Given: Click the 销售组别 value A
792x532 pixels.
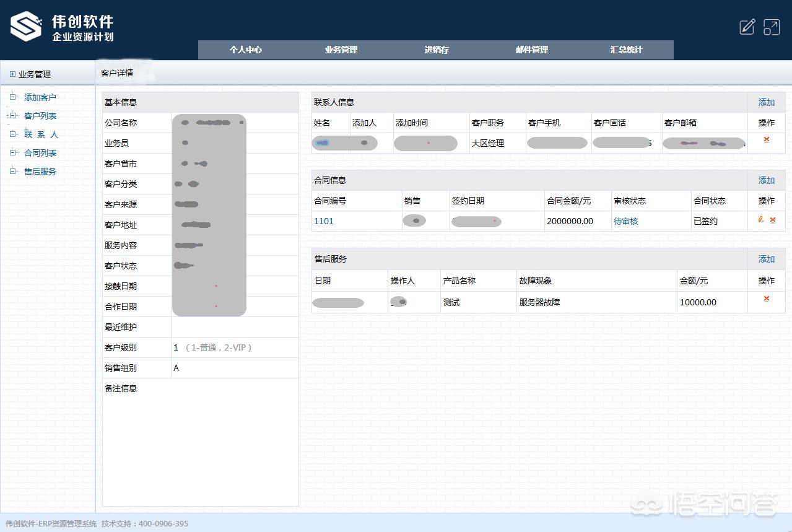Looking at the screenshot, I should click(x=176, y=368).
